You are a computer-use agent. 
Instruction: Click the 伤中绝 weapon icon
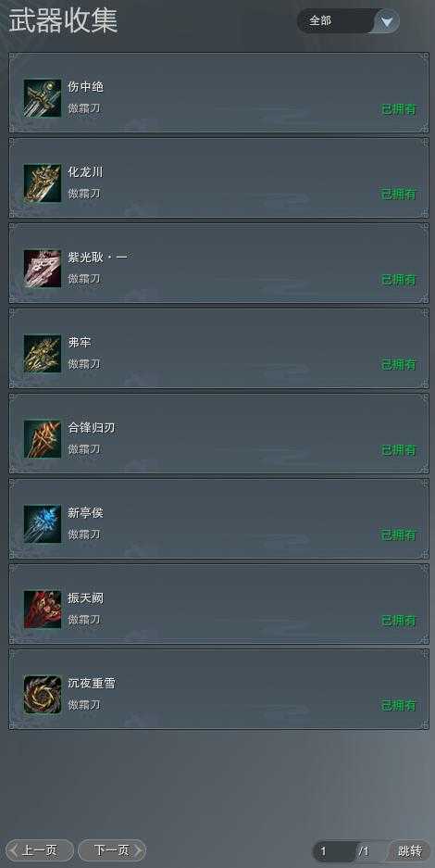(x=43, y=98)
